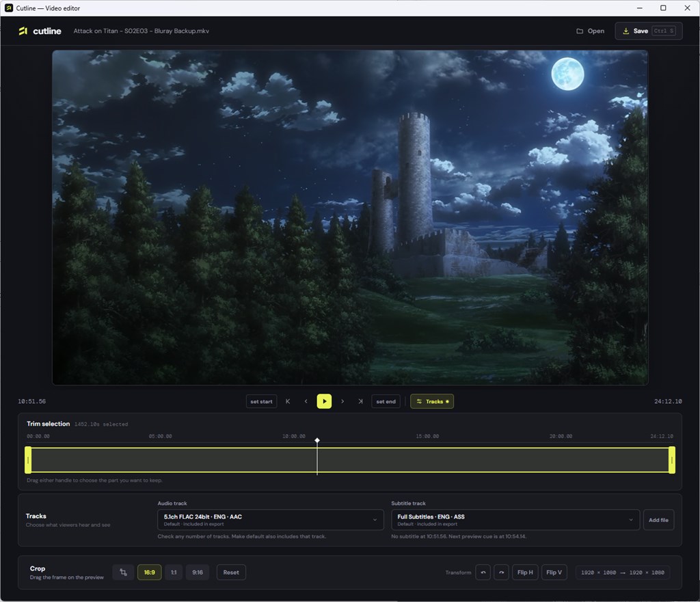Click the 1452.10s selected text

pyautogui.click(x=101, y=424)
